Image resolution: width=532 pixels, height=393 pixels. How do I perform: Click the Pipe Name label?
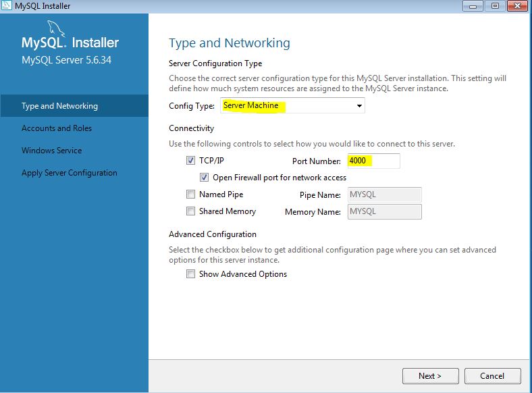(x=320, y=195)
